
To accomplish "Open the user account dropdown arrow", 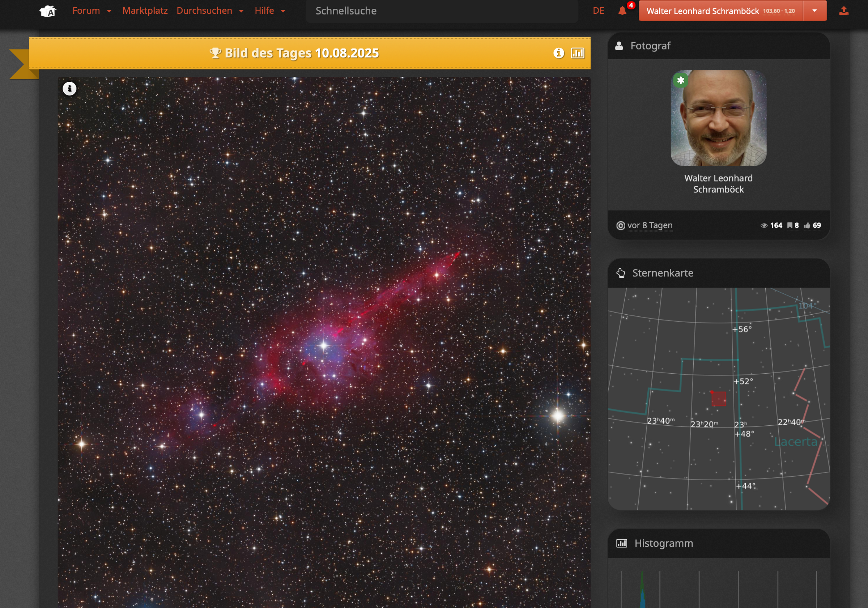I will click(x=815, y=11).
